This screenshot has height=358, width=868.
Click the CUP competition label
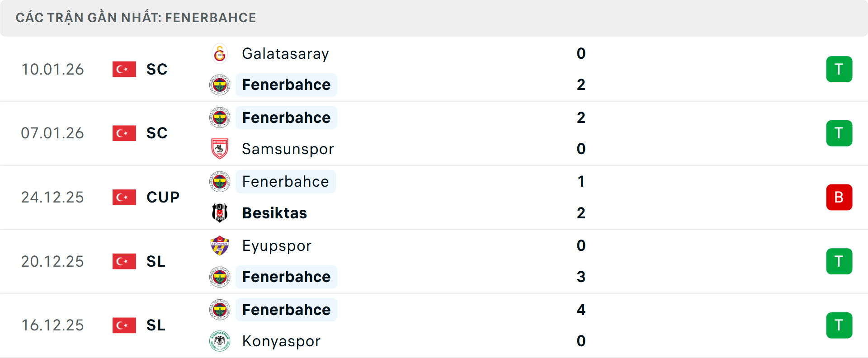[x=163, y=197]
